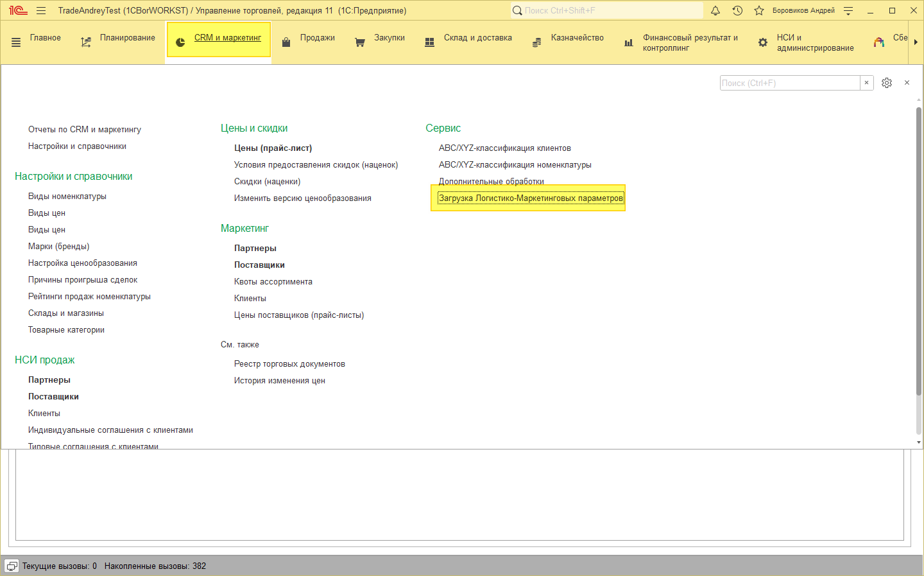Close the CRM section menu panel

907,83
